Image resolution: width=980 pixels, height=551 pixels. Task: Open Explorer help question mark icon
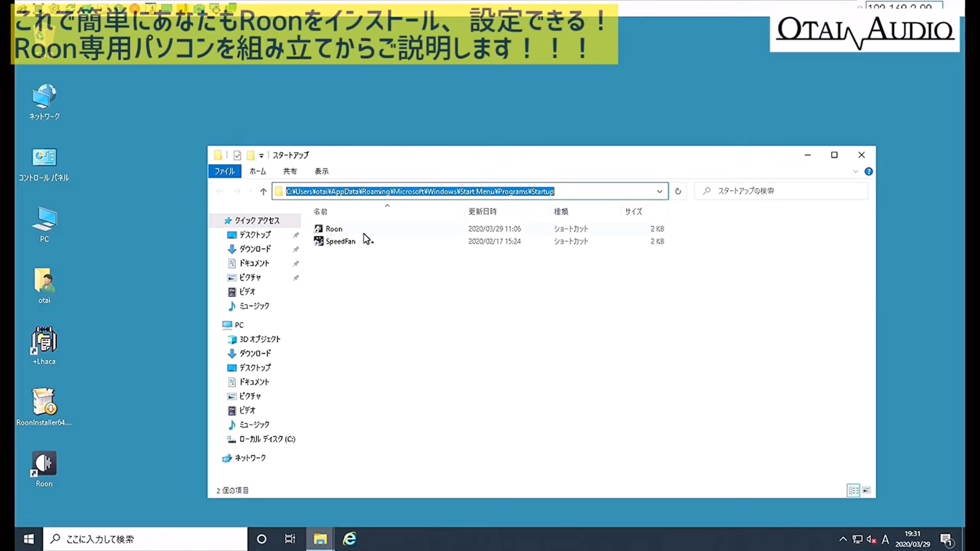868,171
